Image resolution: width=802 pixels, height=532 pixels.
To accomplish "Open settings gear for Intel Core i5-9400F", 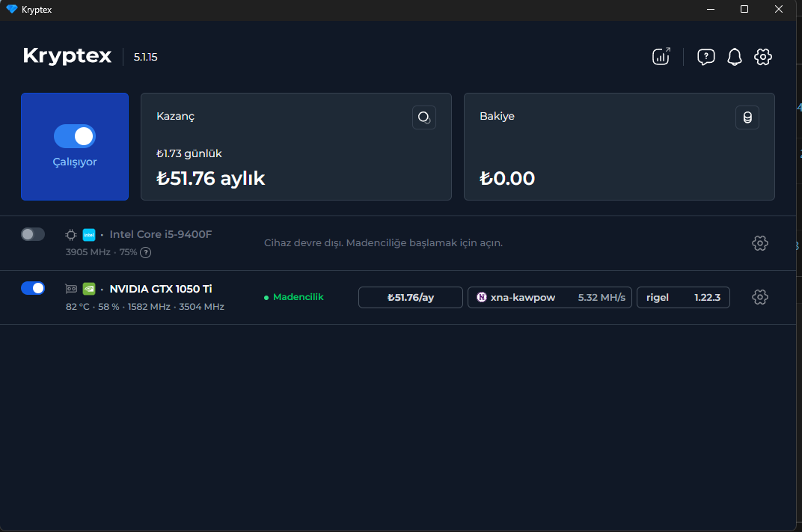I will click(x=760, y=243).
